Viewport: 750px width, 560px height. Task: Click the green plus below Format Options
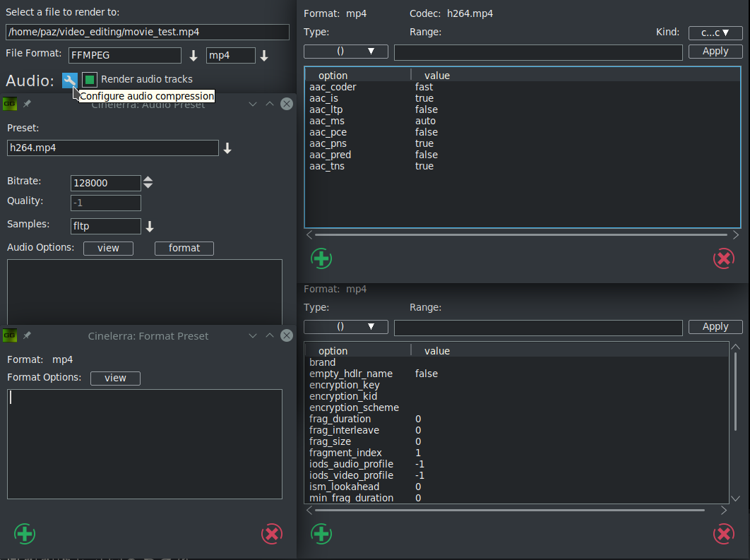(x=24, y=534)
